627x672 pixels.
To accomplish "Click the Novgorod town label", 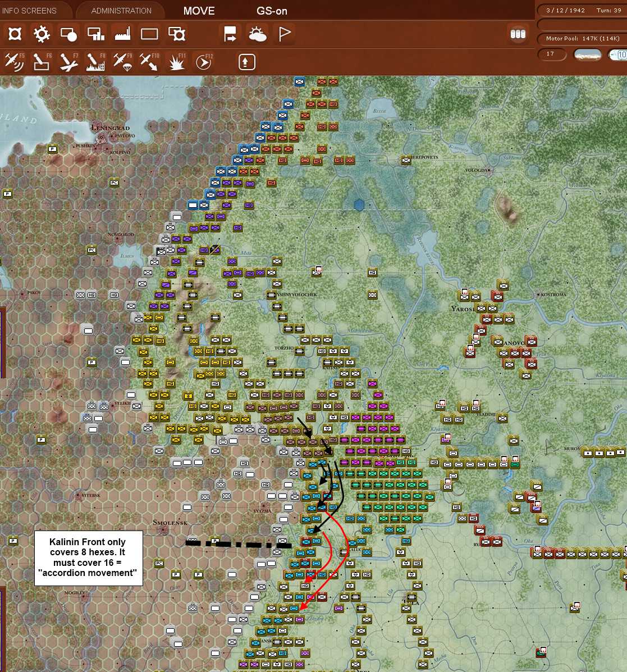I will pyautogui.click(x=121, y=235).
